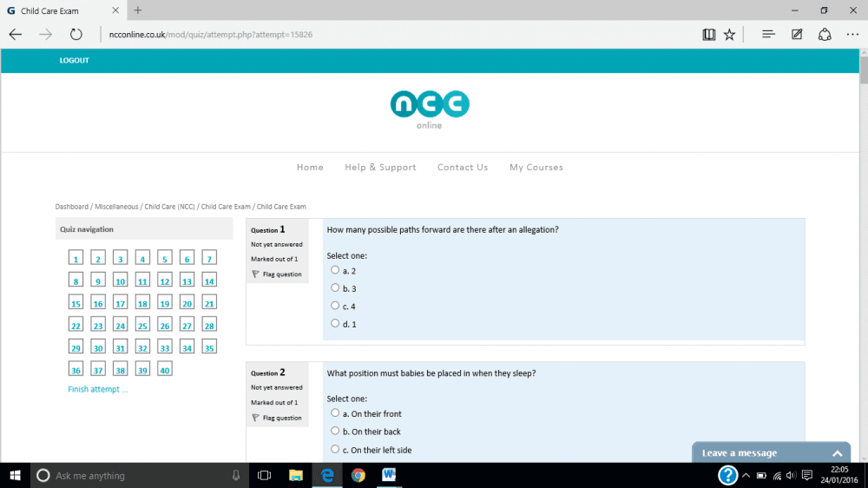Screen dimensions: 868x488
Task: Expand the Leave a message chat box
Action: [x=837, y=453]
